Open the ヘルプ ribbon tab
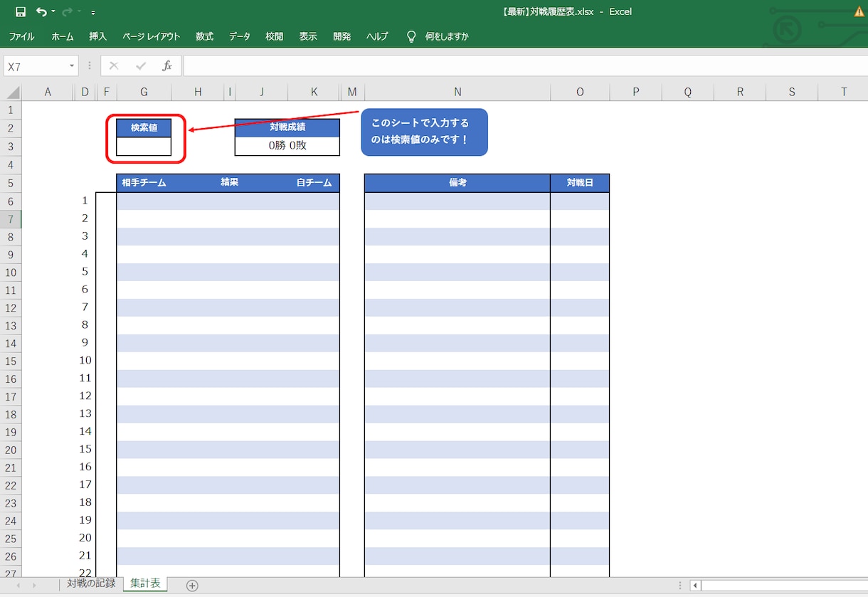This screenshot has height=597, width=868. [x=377, y=36]
